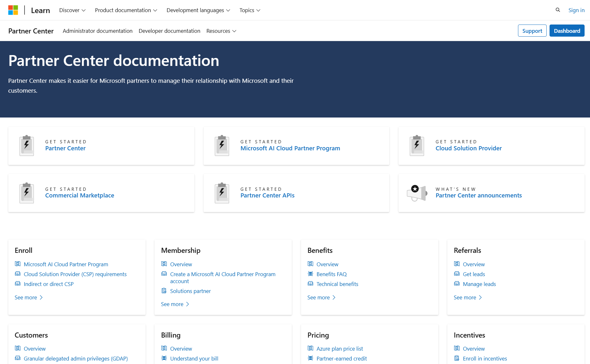Click the clipboard icon for Partner Center APIs

(222, 193)
